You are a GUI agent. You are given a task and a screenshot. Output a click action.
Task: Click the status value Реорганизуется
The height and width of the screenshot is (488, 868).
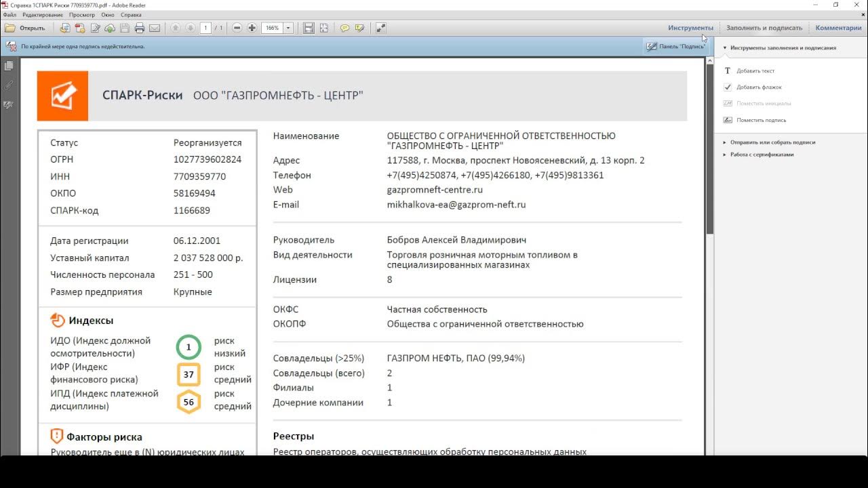coord(208,143)
